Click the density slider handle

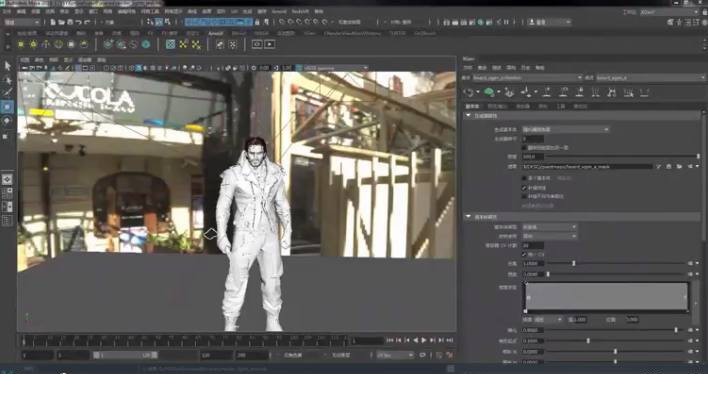coord(698,157)
